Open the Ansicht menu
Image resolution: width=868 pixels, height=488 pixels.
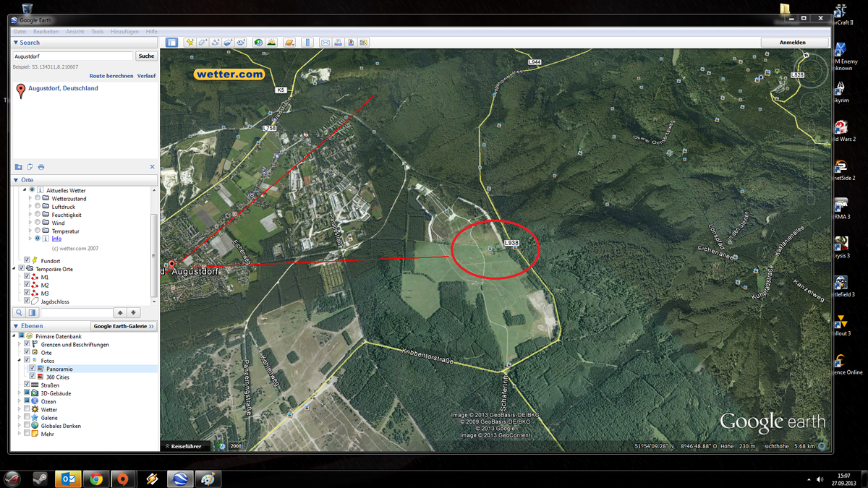click(x=75, y=32)
